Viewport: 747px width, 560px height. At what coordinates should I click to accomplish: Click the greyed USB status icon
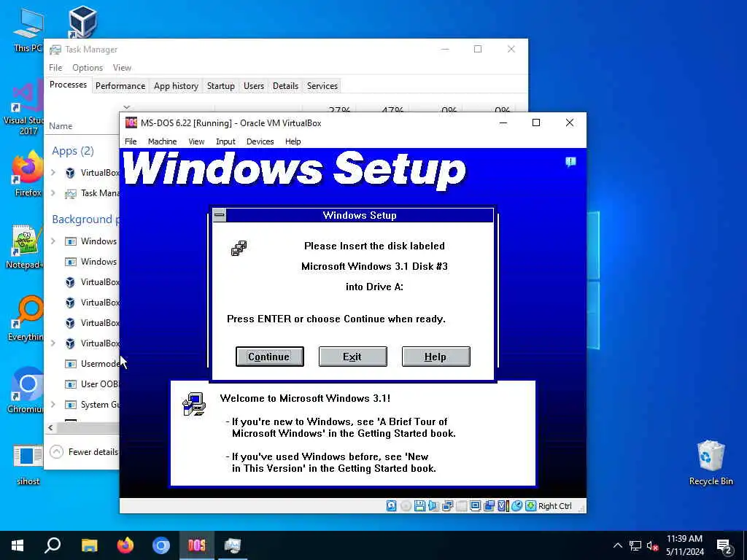pyautogui.click(x=461, y=506)
